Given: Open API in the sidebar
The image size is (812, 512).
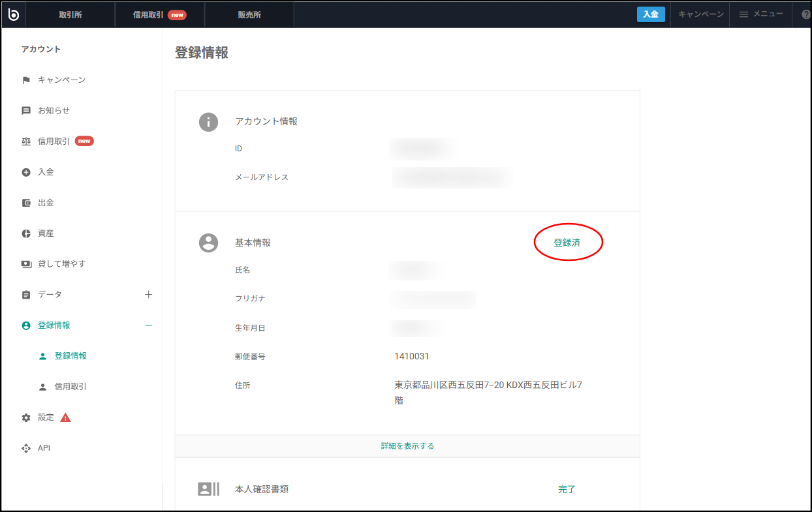Looking at the screenshot, I should point(44,448).
